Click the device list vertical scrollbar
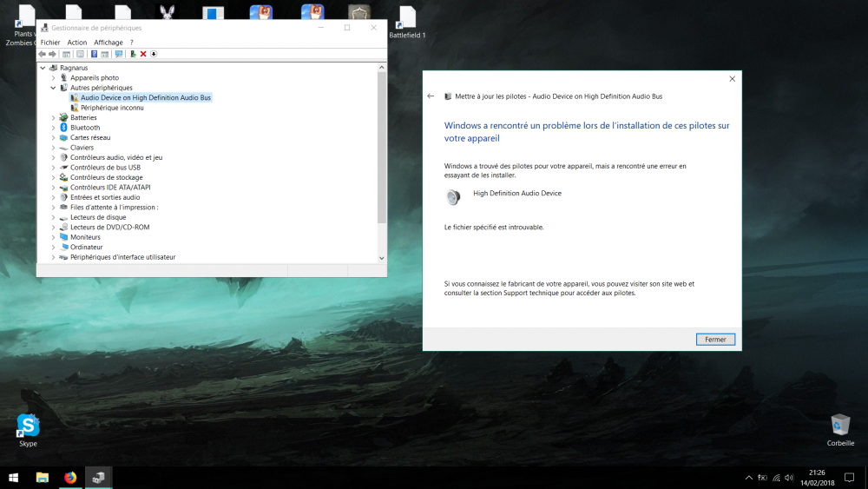This screenshot has width=868, height=489. 382,148
